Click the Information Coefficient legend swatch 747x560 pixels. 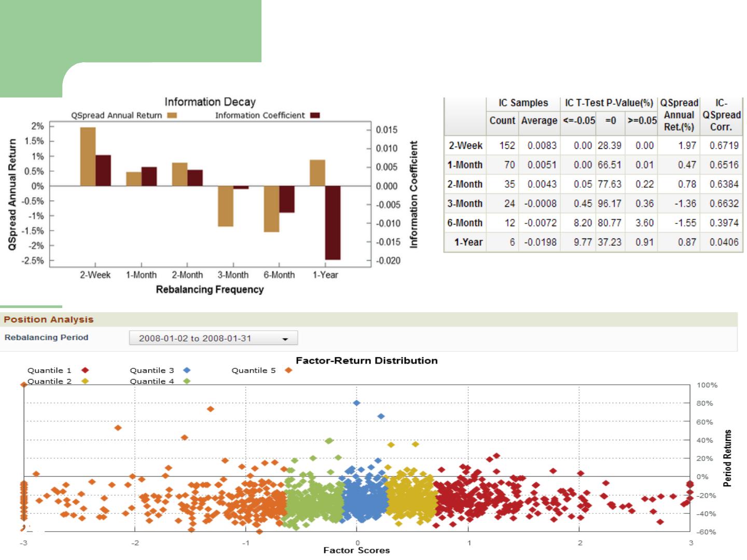[315, 116]
